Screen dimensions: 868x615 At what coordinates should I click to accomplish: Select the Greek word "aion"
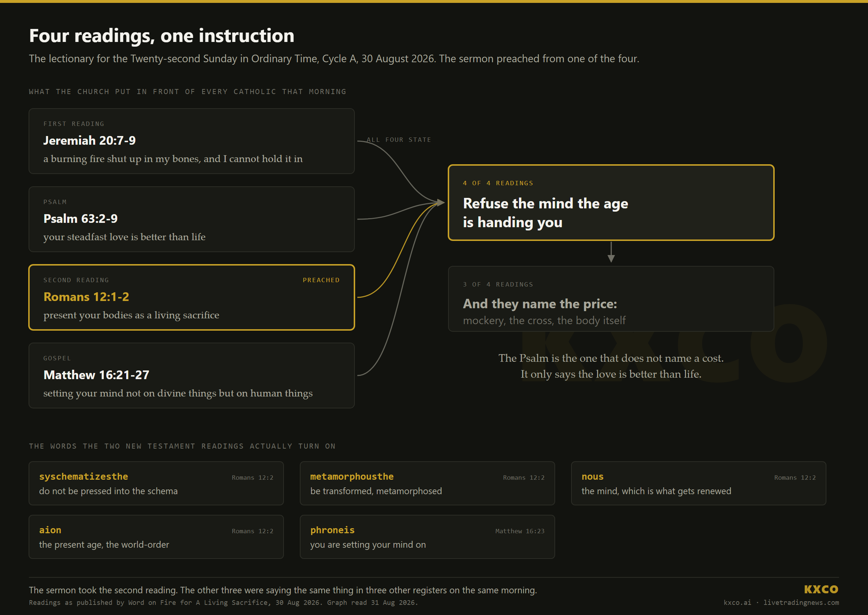(50, 530)
